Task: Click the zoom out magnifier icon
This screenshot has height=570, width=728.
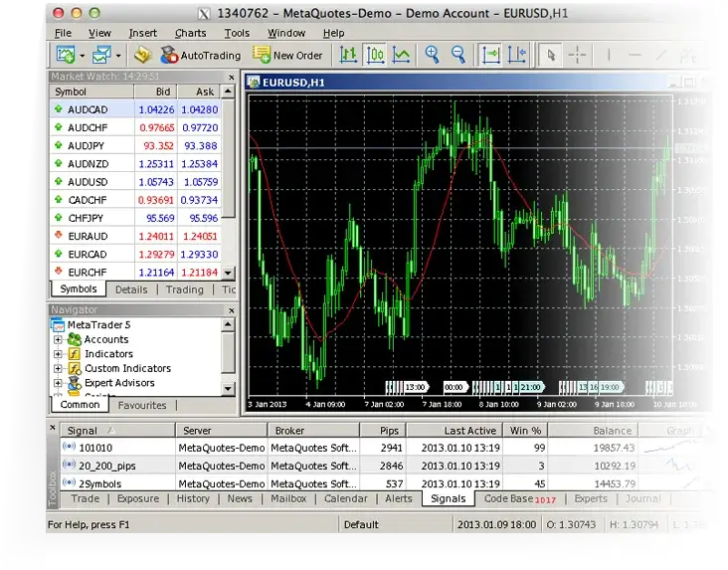Action: point(458,56)
